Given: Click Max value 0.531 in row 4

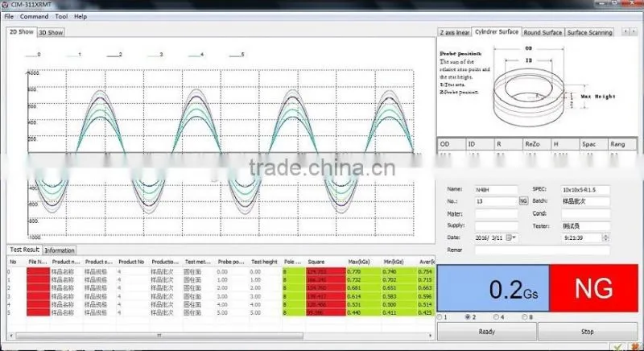Looking at the screenshot, I should point(353,304).
